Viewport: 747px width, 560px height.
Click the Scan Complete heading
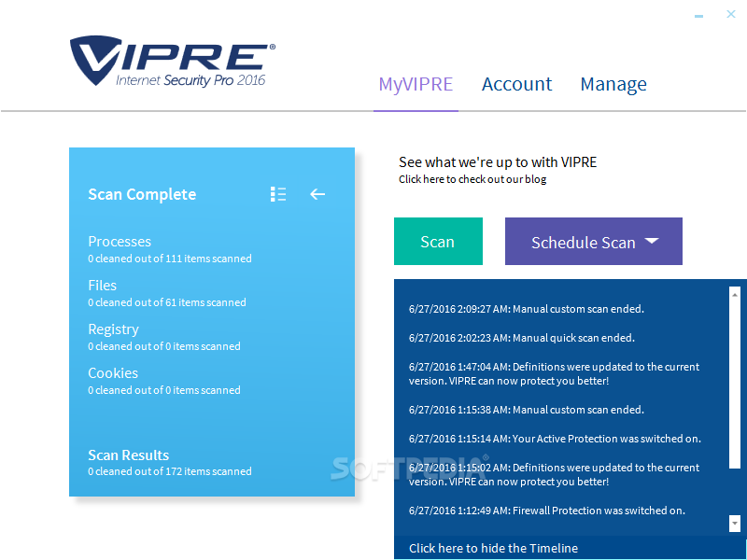[x=142, y=194]
